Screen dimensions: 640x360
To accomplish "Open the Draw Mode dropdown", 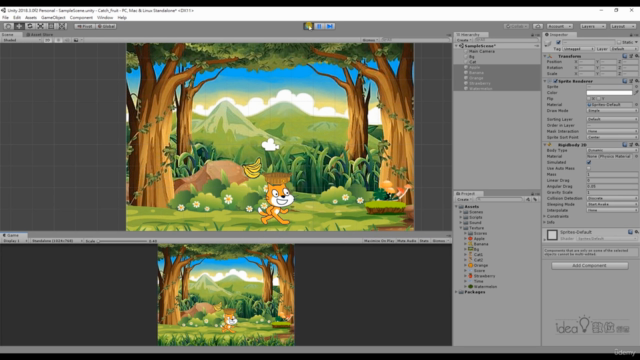I will [x=612, y=111].
